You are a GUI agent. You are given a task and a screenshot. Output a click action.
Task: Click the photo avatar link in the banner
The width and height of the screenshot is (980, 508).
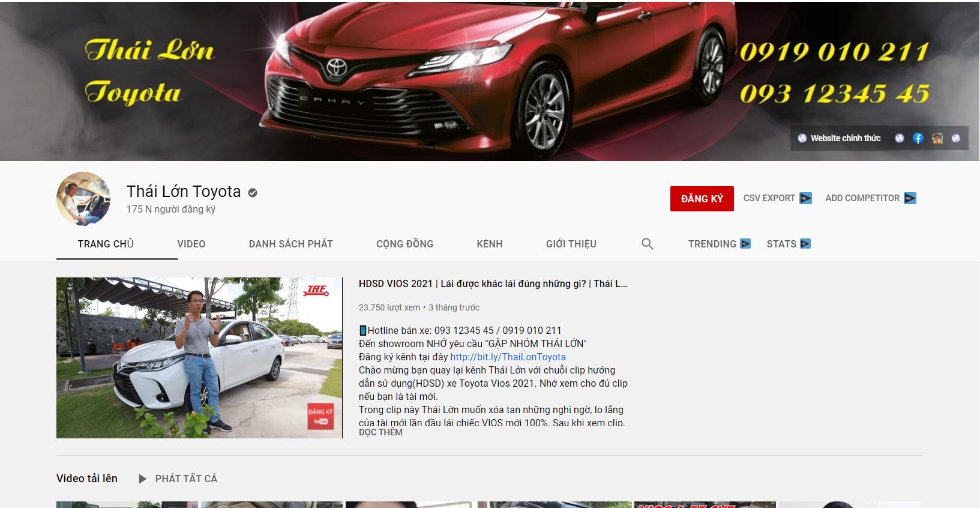point(937,138)
